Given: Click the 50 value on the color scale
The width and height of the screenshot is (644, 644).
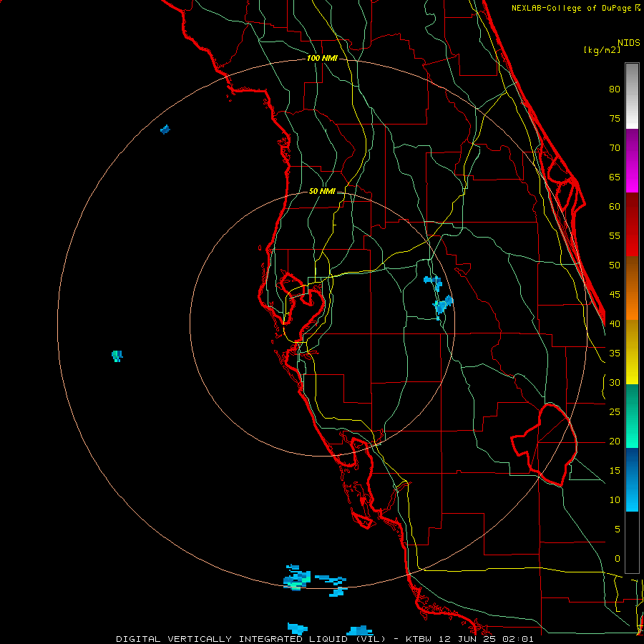Looking at the screenshot, I should (x=615, y=265).
